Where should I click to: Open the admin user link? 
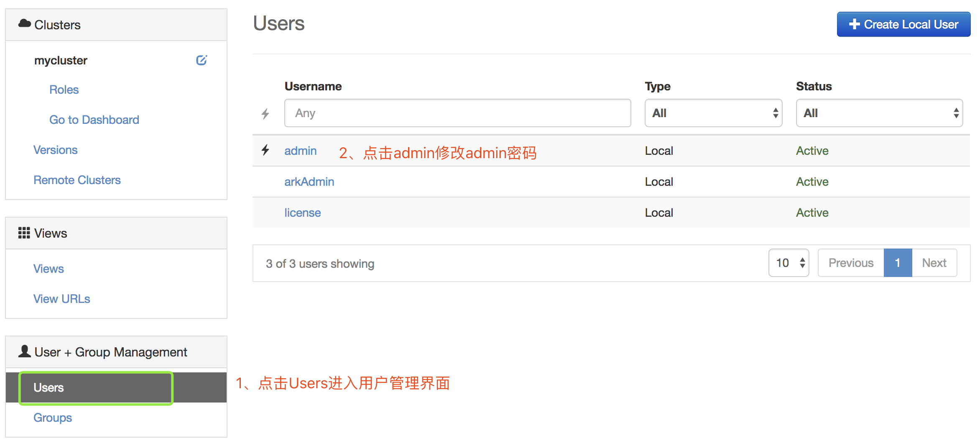pyautogui.click(x=301, y=151)
